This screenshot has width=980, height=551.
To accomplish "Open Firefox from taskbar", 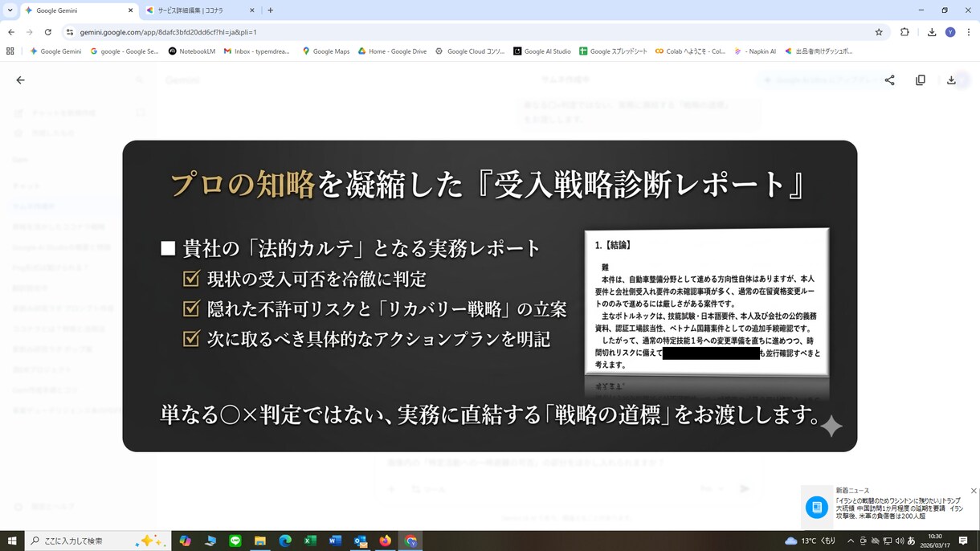I will pos(386,541).
